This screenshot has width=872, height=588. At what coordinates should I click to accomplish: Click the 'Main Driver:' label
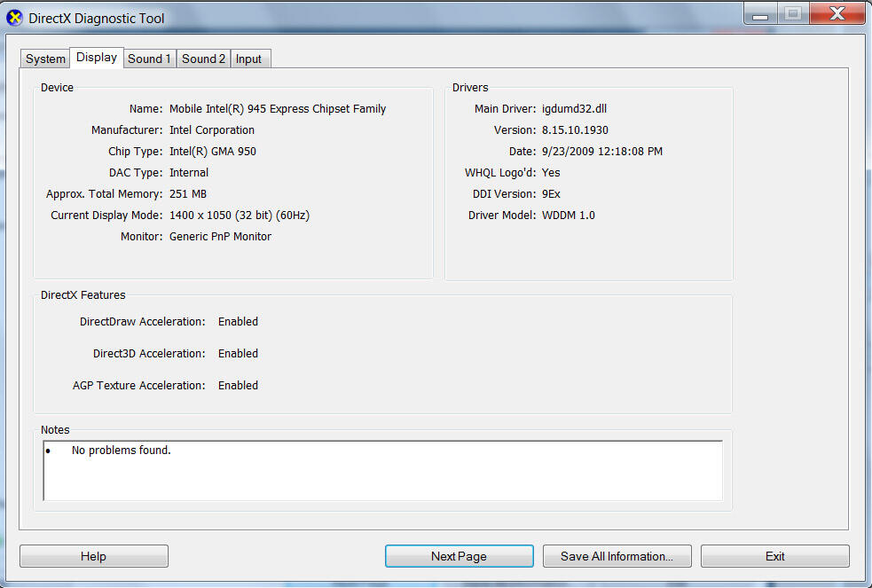505,109
